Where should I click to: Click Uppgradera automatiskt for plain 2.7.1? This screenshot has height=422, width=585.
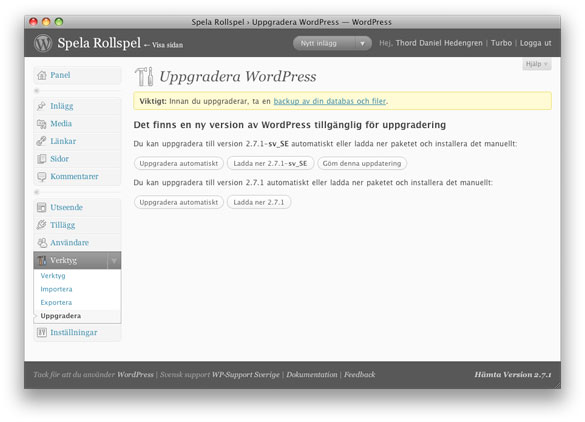[x=179, y=202]
